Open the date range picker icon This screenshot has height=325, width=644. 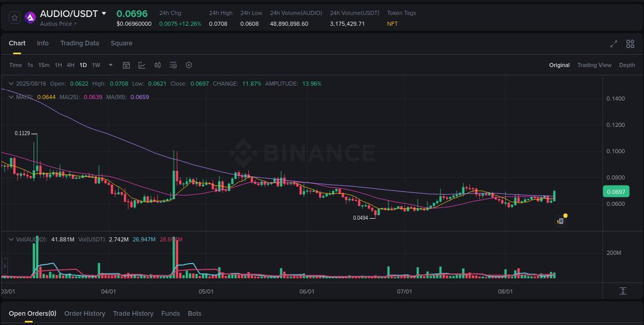tap(126, 65)
